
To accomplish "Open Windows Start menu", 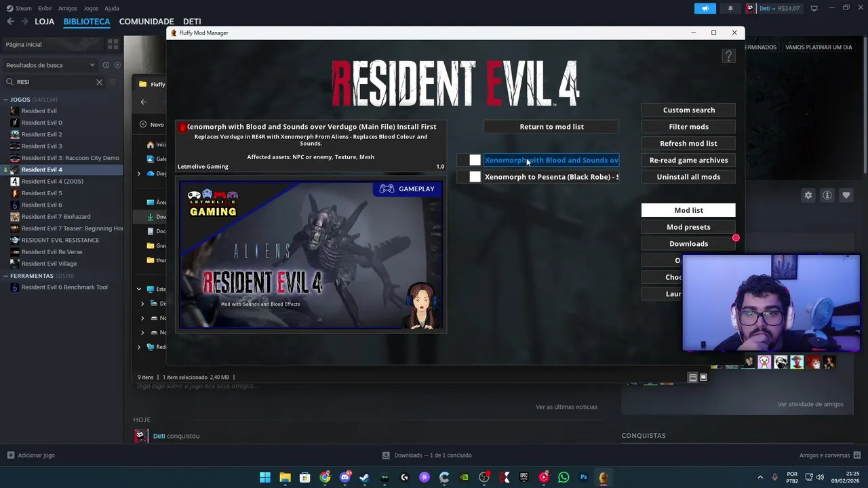I will click(265, 477).
